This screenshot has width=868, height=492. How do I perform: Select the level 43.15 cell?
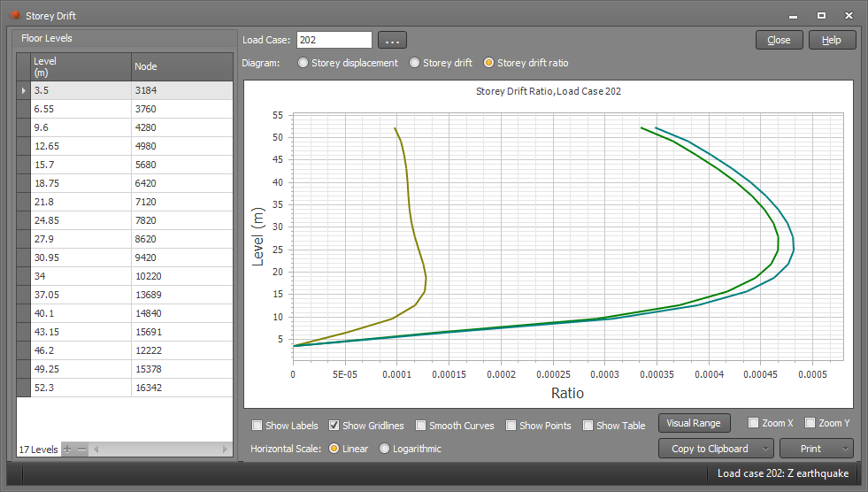click(x=81, y=332)
